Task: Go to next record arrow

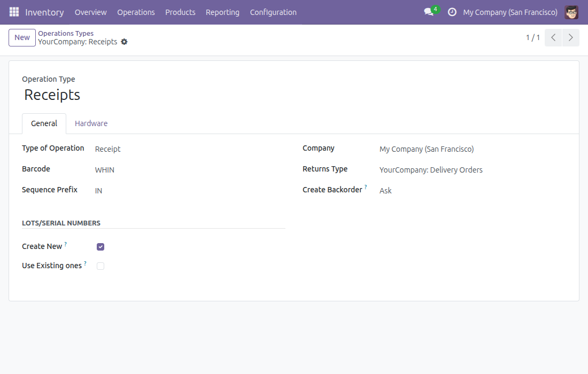Action: 571,37
